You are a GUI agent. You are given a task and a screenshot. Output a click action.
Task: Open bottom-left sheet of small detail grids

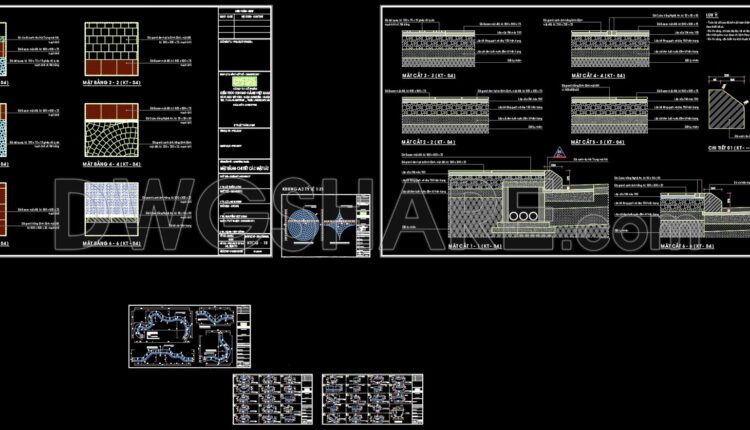(x=273, y=399)
